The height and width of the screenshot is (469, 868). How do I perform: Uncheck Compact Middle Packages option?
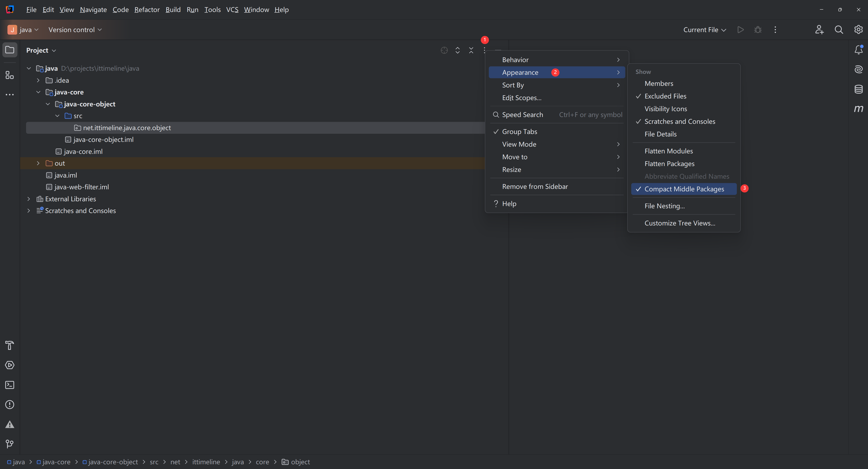coord(684,189)
